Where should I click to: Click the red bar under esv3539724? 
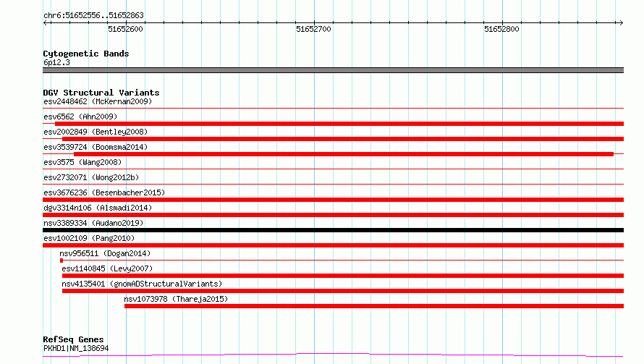pyautogui.click(x=344, y=154)
